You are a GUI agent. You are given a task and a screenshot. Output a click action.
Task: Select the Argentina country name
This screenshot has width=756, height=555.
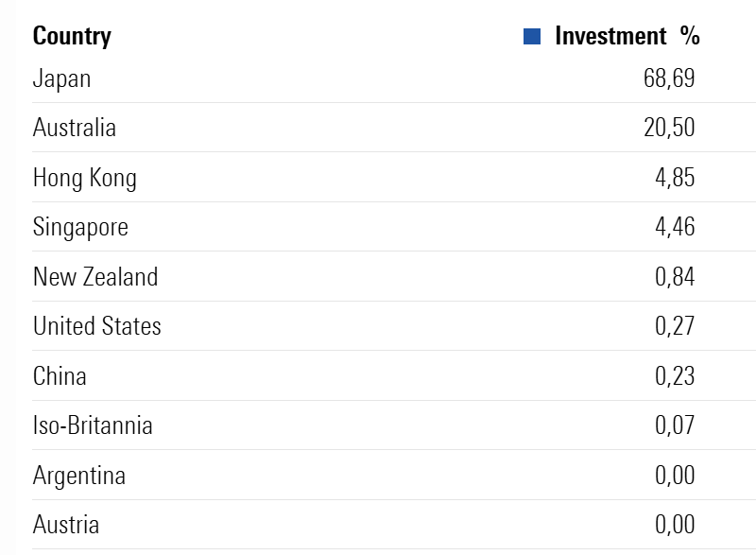pos(79,476)
